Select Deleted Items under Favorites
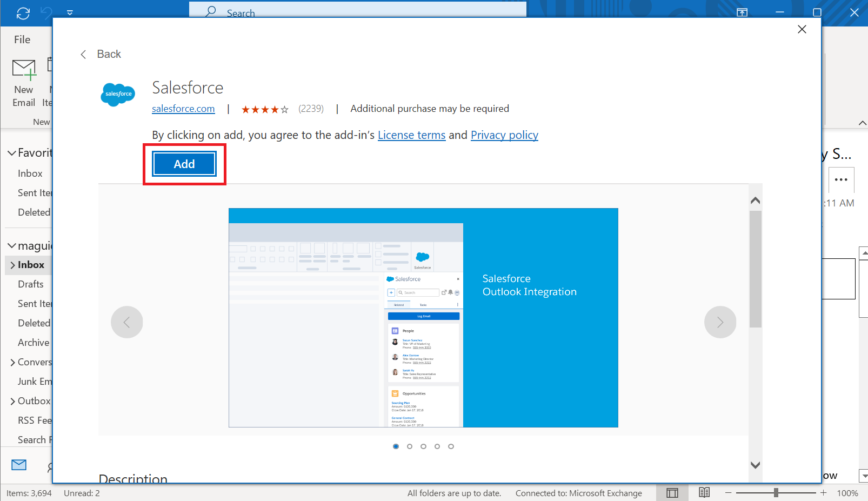Screen dimensions: 868x501 34,212
